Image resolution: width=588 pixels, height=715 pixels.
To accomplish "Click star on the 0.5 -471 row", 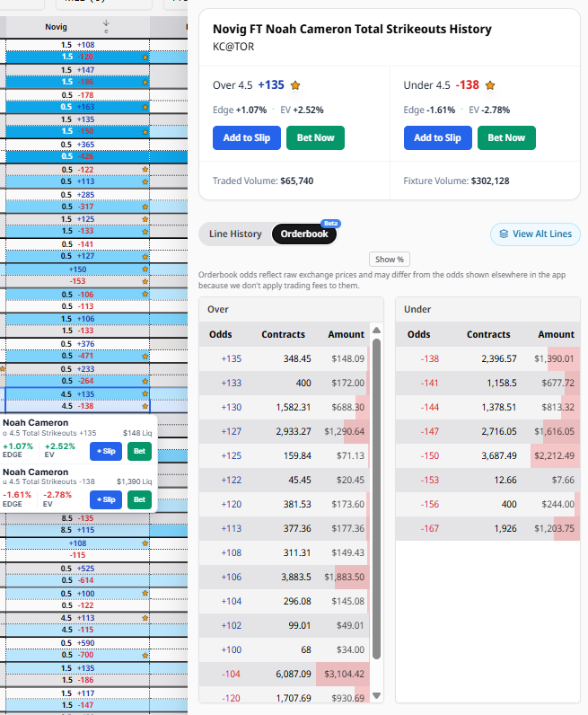I will coord(145,356).
